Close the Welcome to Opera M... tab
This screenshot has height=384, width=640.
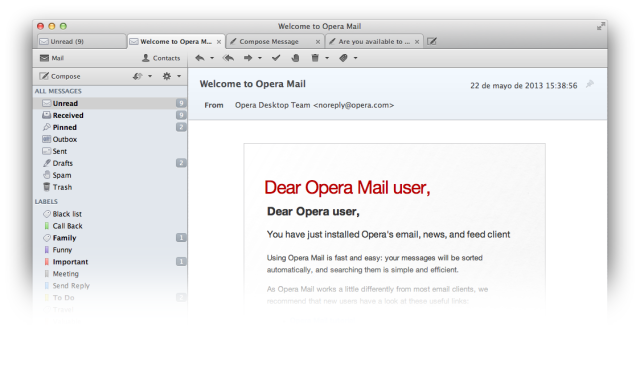point(219,42)
